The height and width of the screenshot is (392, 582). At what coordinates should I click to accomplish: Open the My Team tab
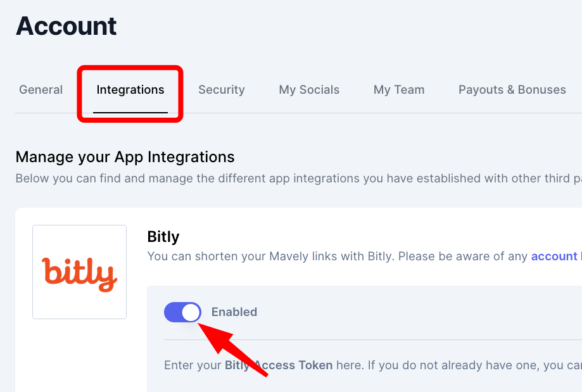(x=399, y=90)
